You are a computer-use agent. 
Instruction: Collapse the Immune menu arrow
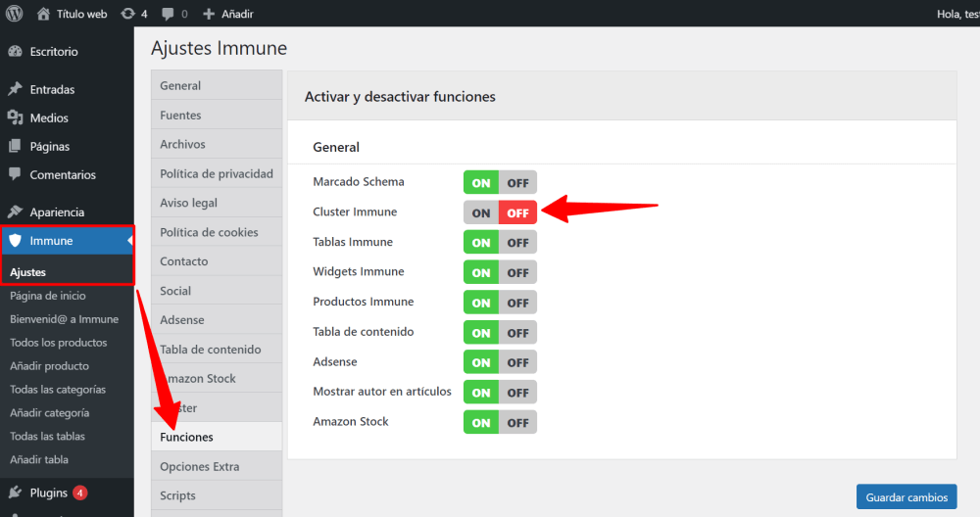128,241
